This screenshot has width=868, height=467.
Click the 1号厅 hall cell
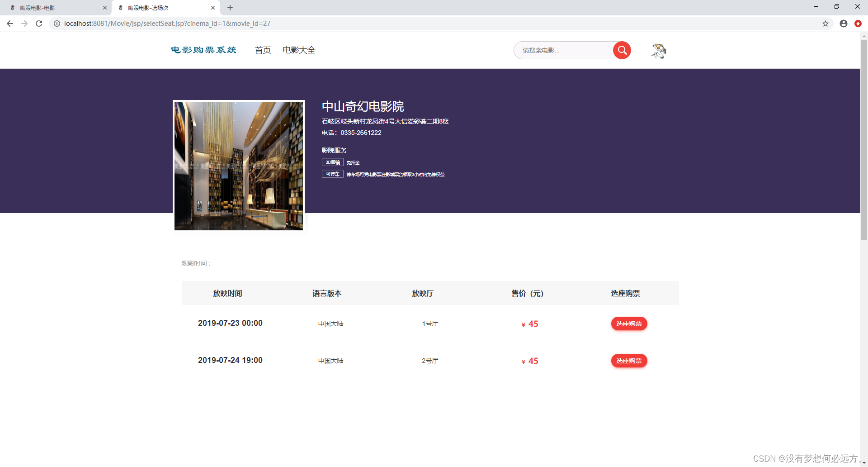pos(430,324)
